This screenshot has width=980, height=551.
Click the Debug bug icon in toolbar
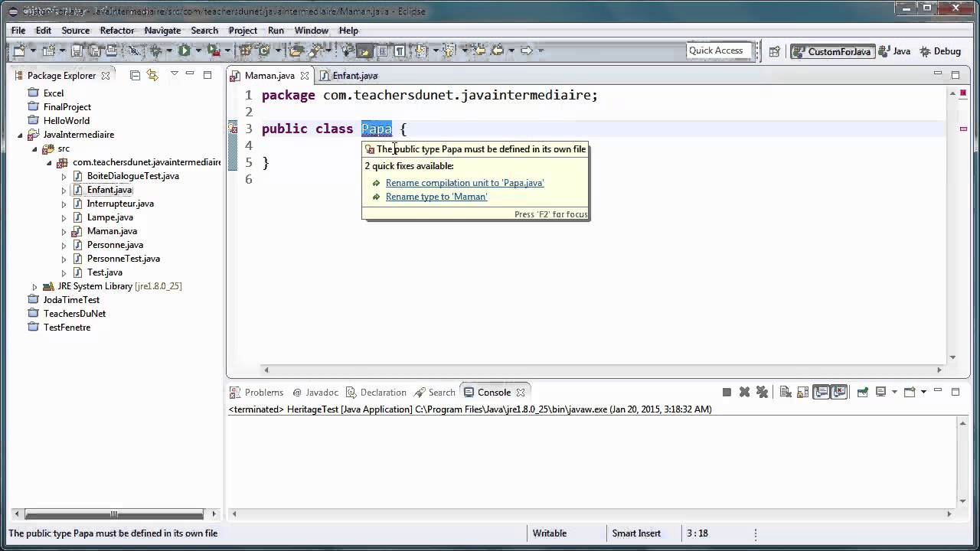coord(156,51)
